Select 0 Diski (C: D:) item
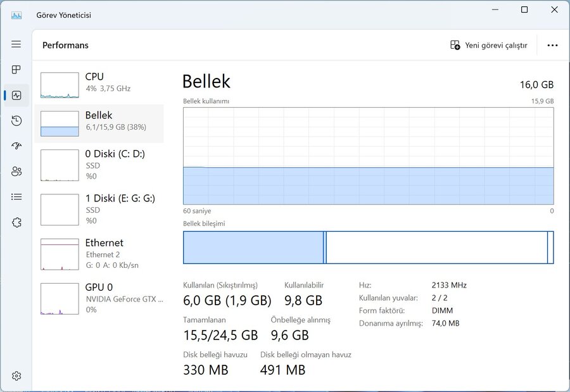 click(99, 165)
